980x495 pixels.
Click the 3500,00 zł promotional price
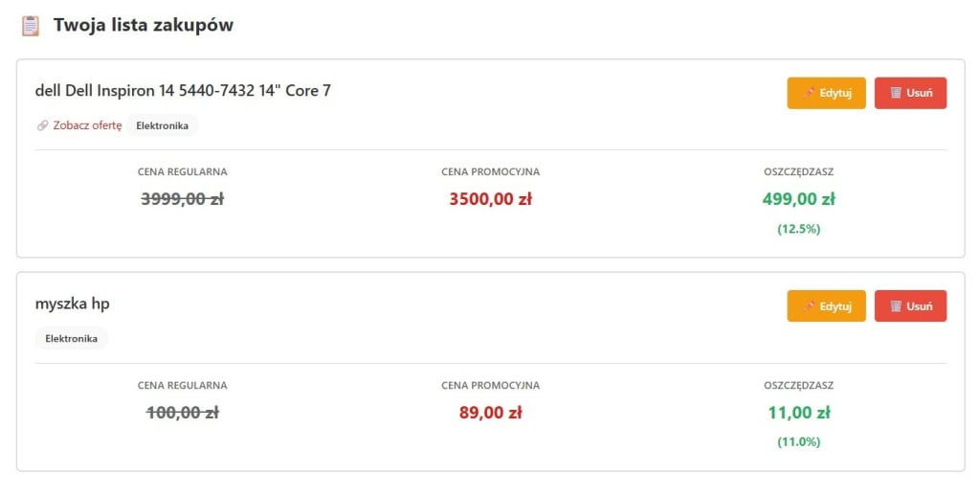(490, 199)
